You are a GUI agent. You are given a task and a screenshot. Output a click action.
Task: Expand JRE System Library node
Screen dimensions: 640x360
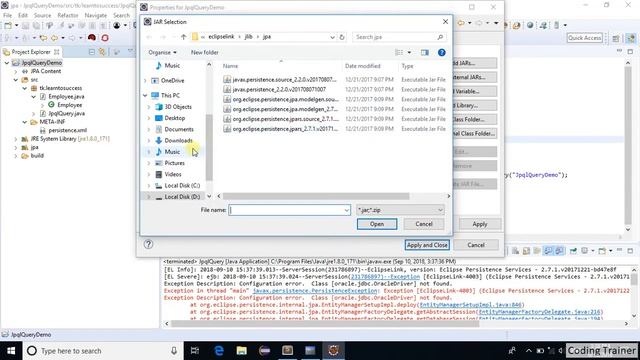(16, 139)
